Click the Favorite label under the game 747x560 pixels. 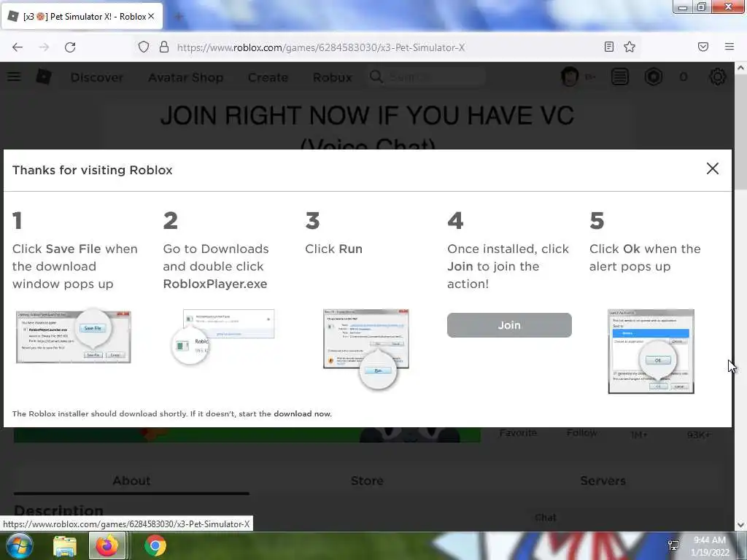pyautogui.click(x=519, y=433)
